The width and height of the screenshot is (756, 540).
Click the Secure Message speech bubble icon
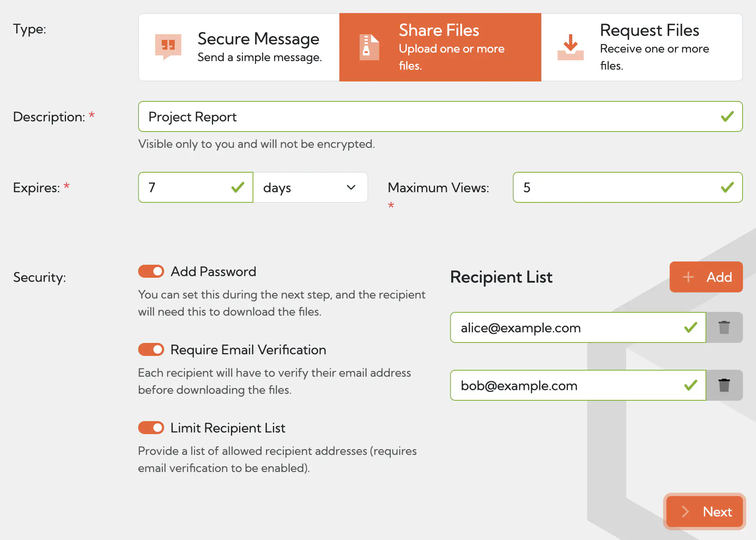point(168,46)
